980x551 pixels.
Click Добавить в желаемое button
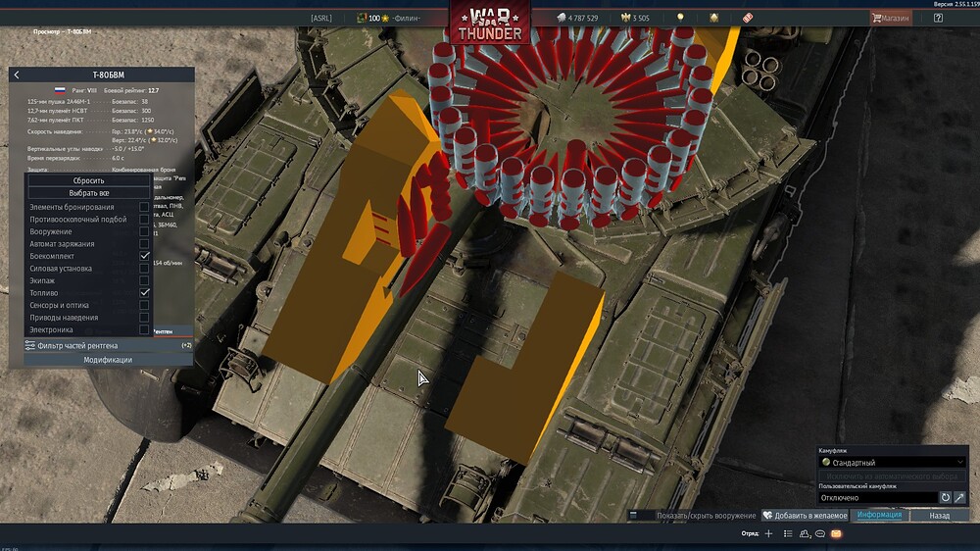click(x=805, y=516)
